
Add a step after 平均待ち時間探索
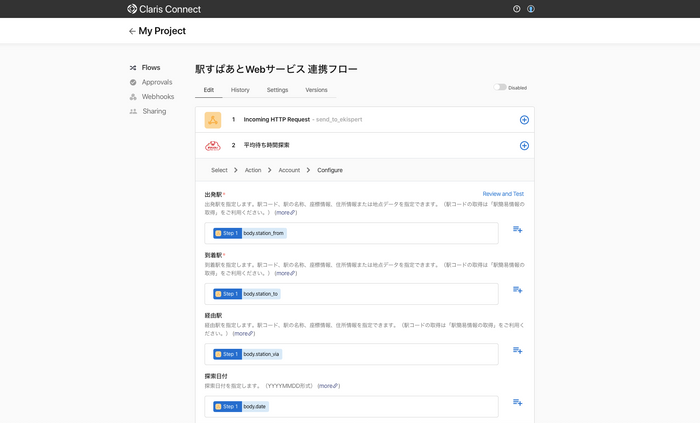[x=524, y=146]
